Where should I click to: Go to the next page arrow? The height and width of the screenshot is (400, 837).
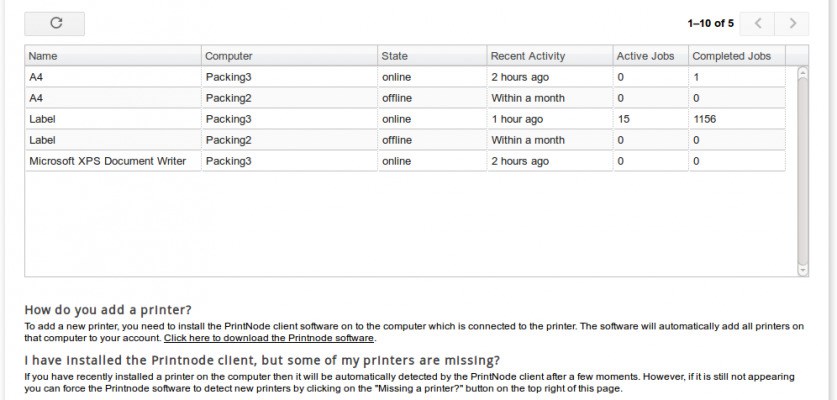click(792, 23)
